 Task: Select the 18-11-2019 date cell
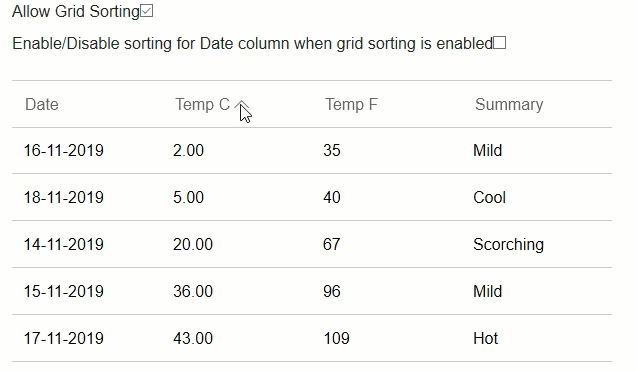coord(63,197)
